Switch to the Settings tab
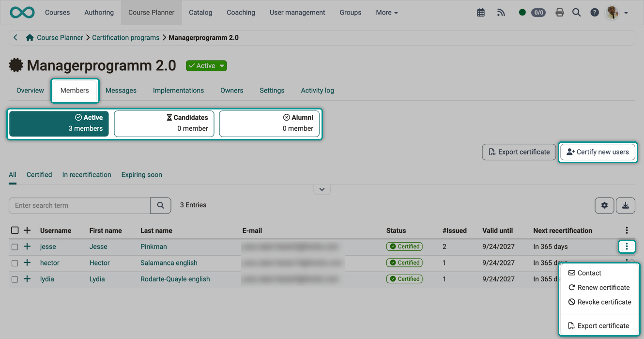This screenshot has width=644, height=339. point(272,91)
